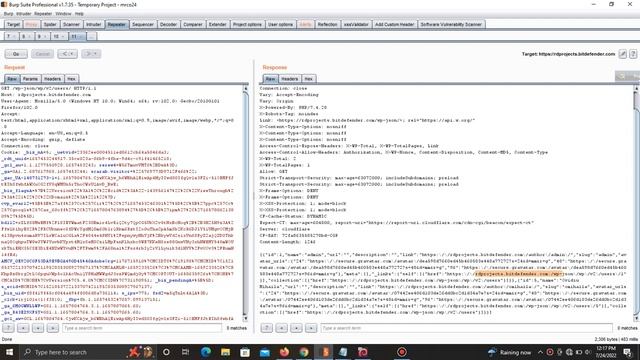Open history forward dropdown button
This screenshot has height=360, width=640.
coord(91,54)
